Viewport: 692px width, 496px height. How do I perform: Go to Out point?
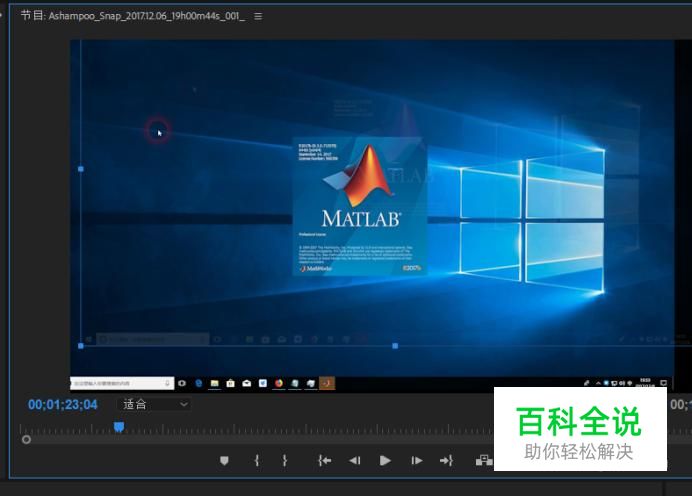click(446, 461)
